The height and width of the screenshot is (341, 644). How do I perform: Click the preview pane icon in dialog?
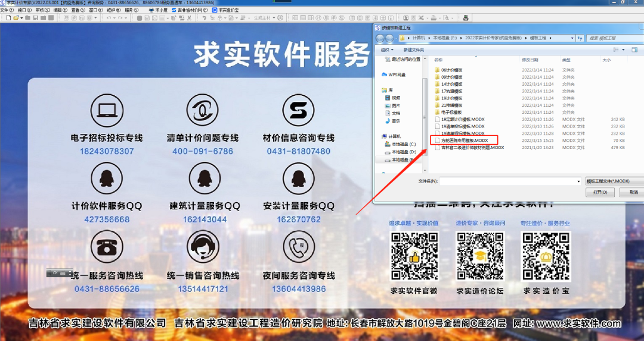tap(633, 49)
